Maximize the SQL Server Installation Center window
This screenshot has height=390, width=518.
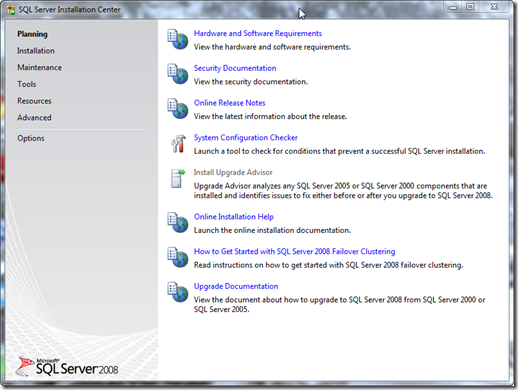[x=470, y=7]
